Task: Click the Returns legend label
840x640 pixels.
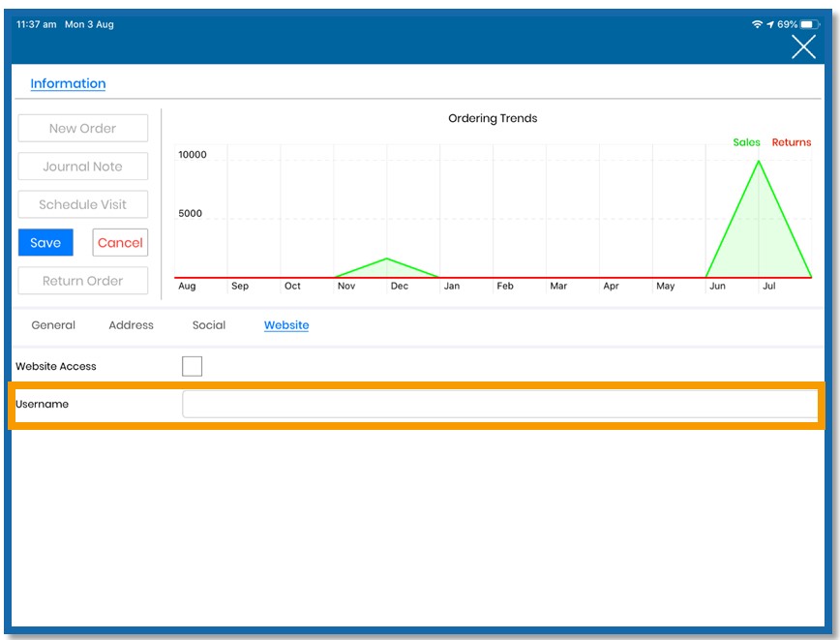Action: click(792, 142)
